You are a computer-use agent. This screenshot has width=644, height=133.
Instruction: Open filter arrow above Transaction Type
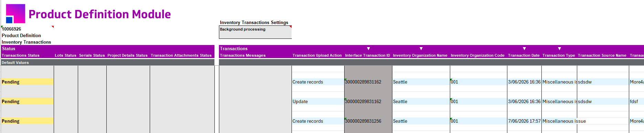click(x=559, y=49)
